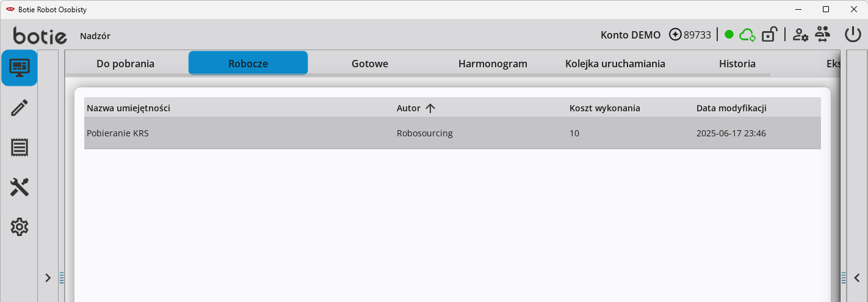Select the Pobieranie KRS row

(452, 133)
